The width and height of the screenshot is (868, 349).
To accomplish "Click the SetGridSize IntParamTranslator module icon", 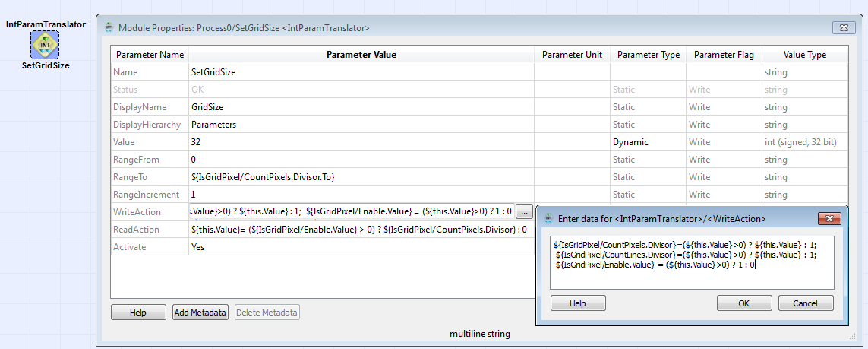I will (45, 46).
